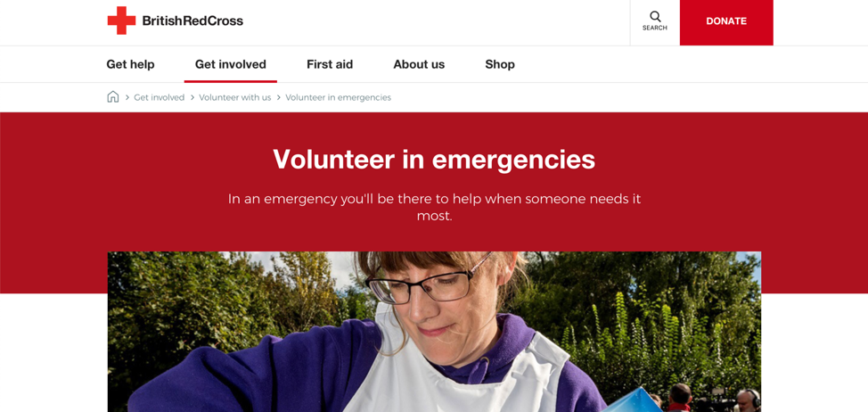Click the hero photo of the volunteer

(434, 332)
